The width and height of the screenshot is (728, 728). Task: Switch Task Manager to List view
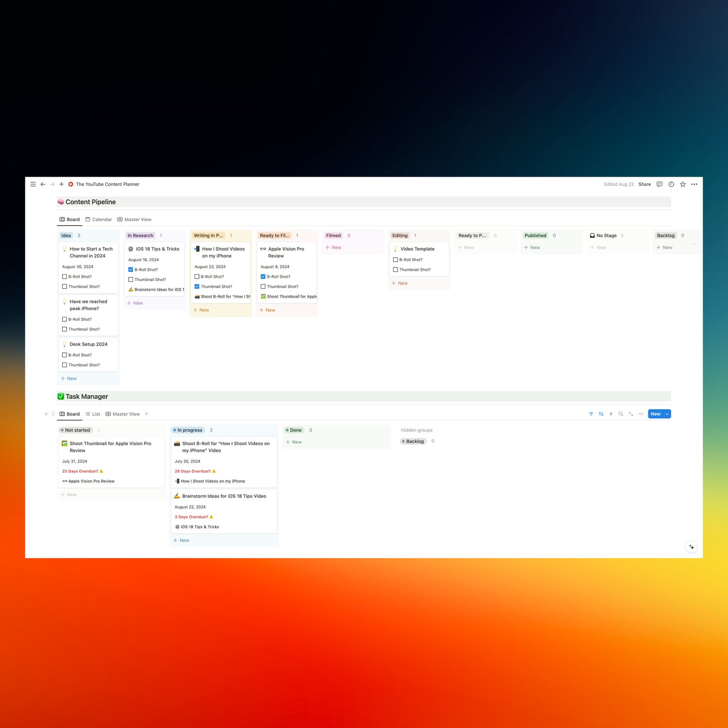click(93, 414)
